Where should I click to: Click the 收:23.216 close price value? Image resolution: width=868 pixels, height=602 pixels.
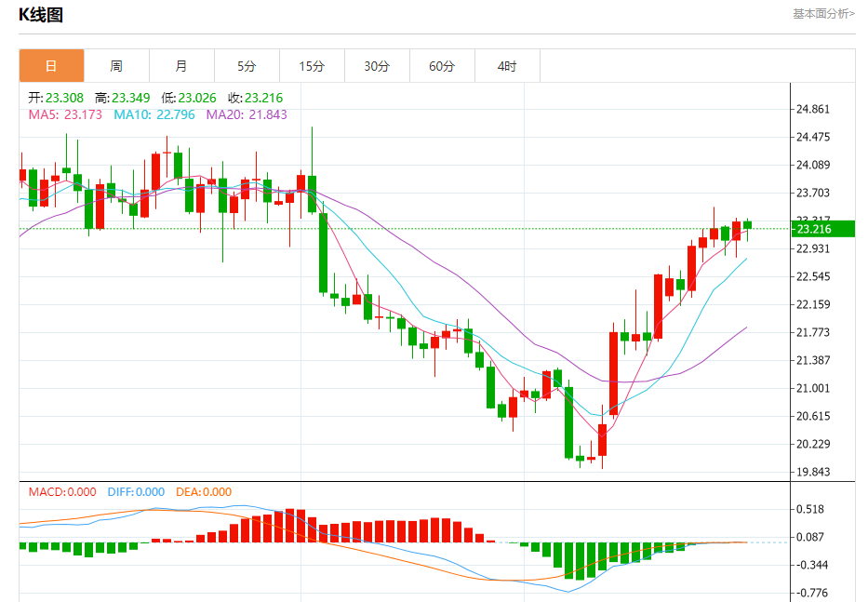pyautogui.click(x=255, y=98)
